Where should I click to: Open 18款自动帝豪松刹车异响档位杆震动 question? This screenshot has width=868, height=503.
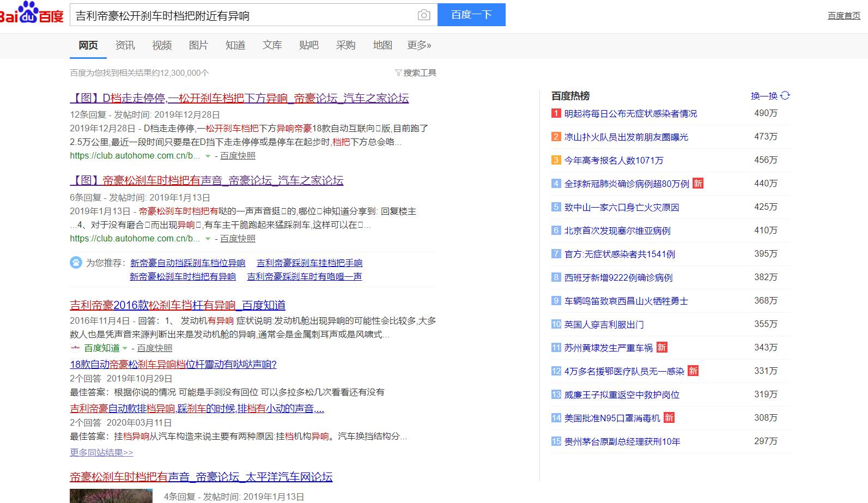tap(173, 365)
